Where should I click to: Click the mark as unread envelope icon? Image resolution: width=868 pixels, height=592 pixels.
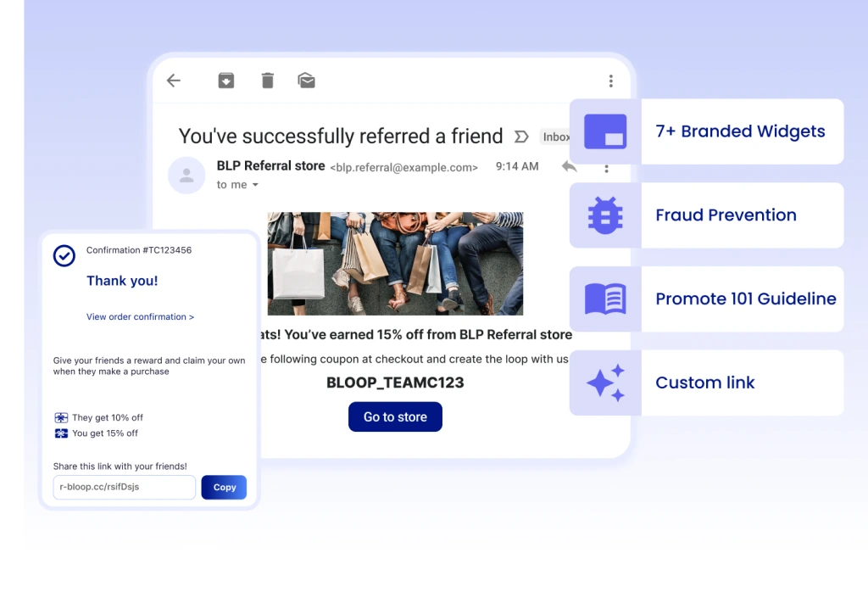306,80
